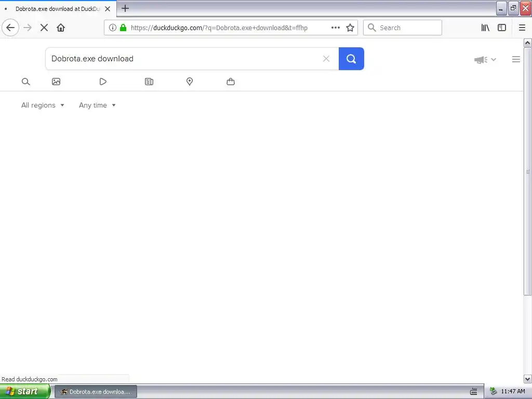Open the page actions three-dot menu
Viewport: 532px width, 399px height.
336,28
